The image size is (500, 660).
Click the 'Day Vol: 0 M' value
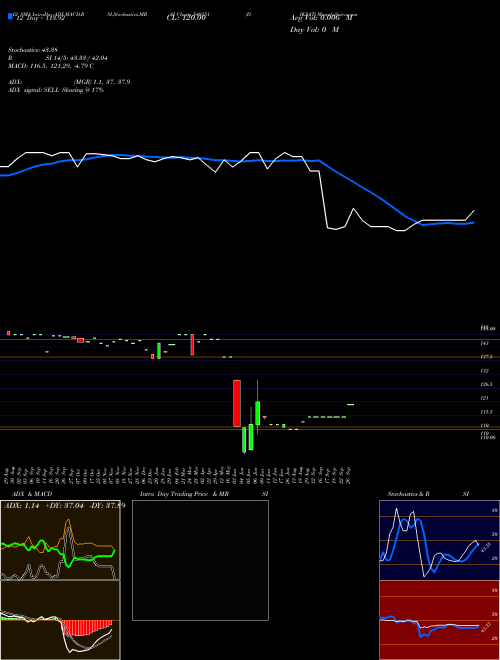point(314,30)
